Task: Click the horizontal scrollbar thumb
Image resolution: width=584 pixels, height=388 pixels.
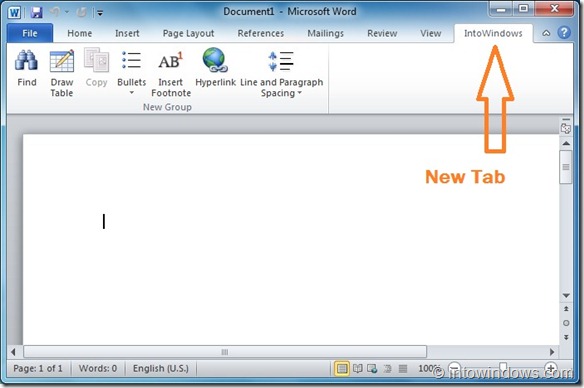Action: click(225, 352)
